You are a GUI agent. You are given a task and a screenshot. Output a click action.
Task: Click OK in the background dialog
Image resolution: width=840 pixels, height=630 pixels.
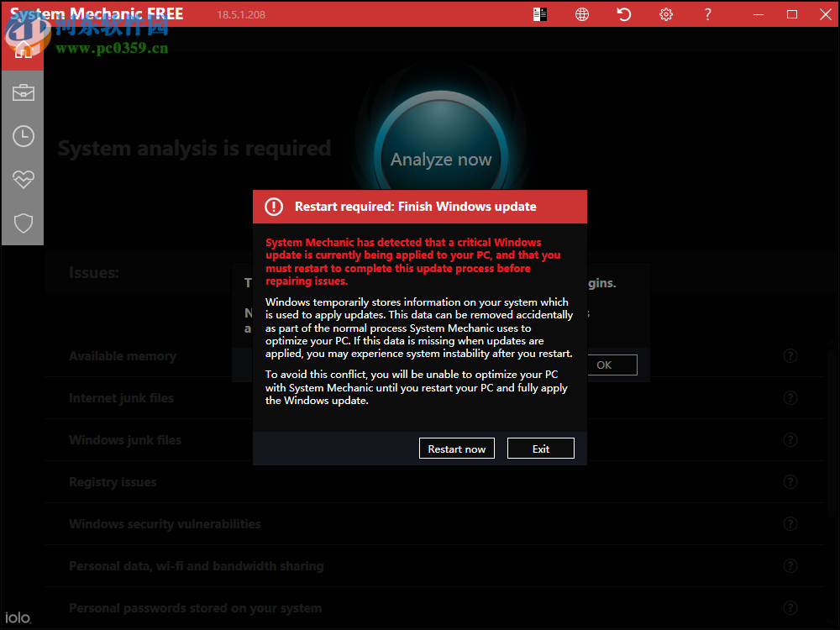pyautogui.click(x=612, y=365)
